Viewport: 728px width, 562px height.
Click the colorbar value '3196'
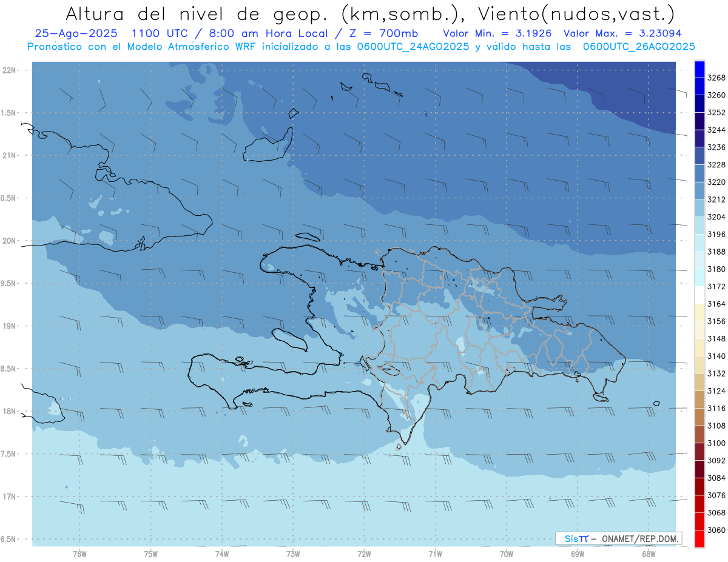click(x=716, y=235)
